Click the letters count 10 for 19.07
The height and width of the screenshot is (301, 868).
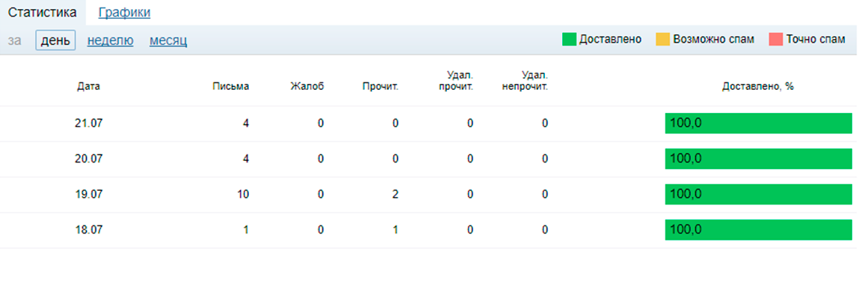pyautogui.click(x=244, y=195)
